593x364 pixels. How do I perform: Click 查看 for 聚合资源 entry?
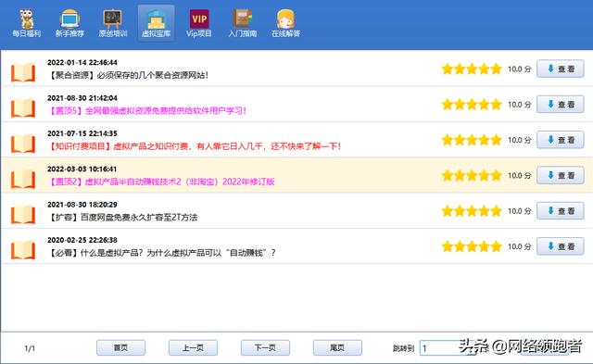point(561,69)
